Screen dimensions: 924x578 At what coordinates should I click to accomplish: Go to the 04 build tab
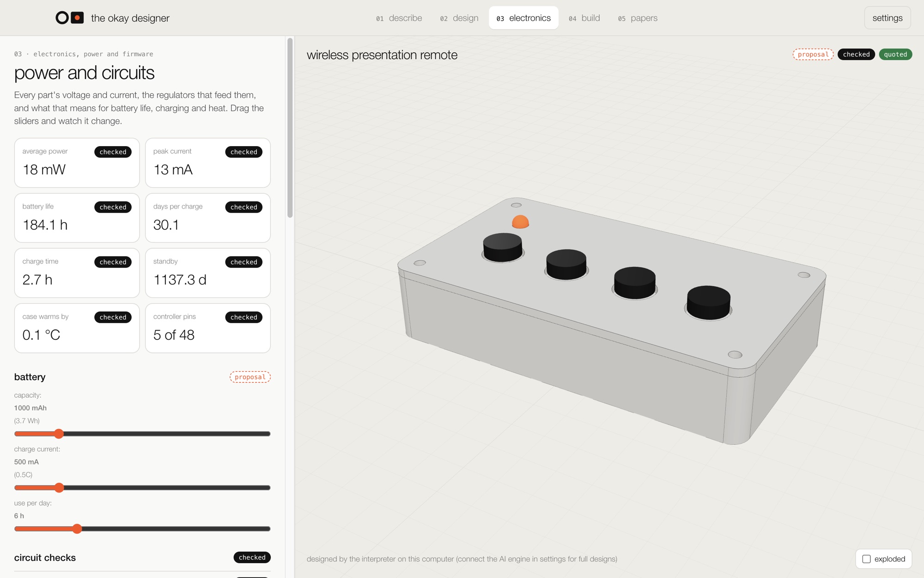(x=584, y=18)
